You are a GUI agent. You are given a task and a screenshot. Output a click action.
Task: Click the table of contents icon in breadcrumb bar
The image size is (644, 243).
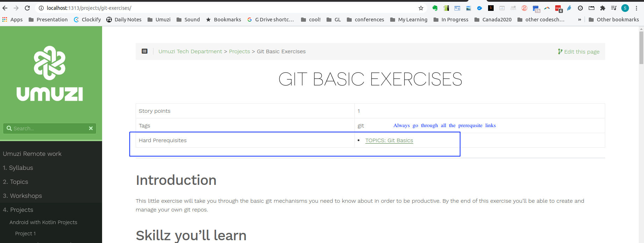144,51
